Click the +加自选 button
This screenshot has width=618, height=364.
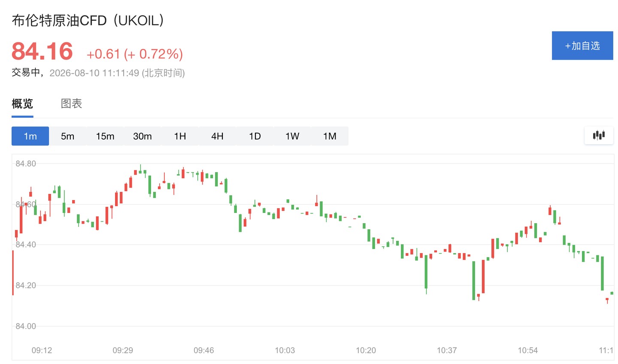582,45
